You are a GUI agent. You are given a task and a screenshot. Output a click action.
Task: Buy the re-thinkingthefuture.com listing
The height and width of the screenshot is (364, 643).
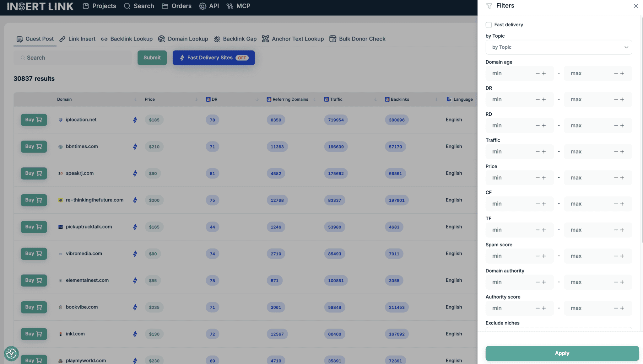coord(34,200)
